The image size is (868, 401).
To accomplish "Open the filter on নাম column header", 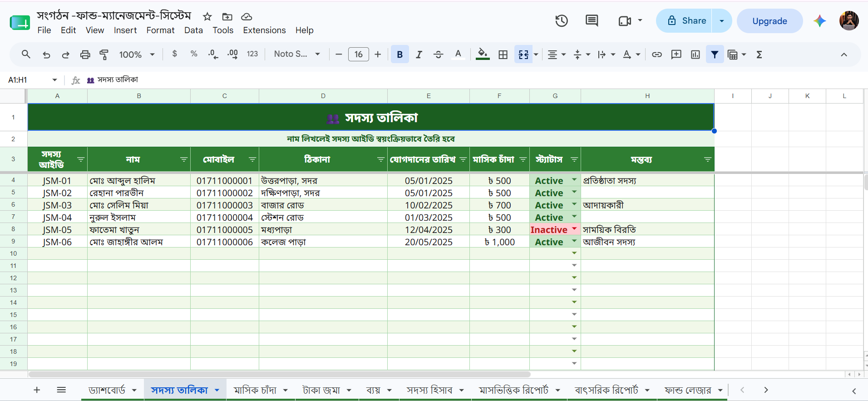I will [184, 159].
